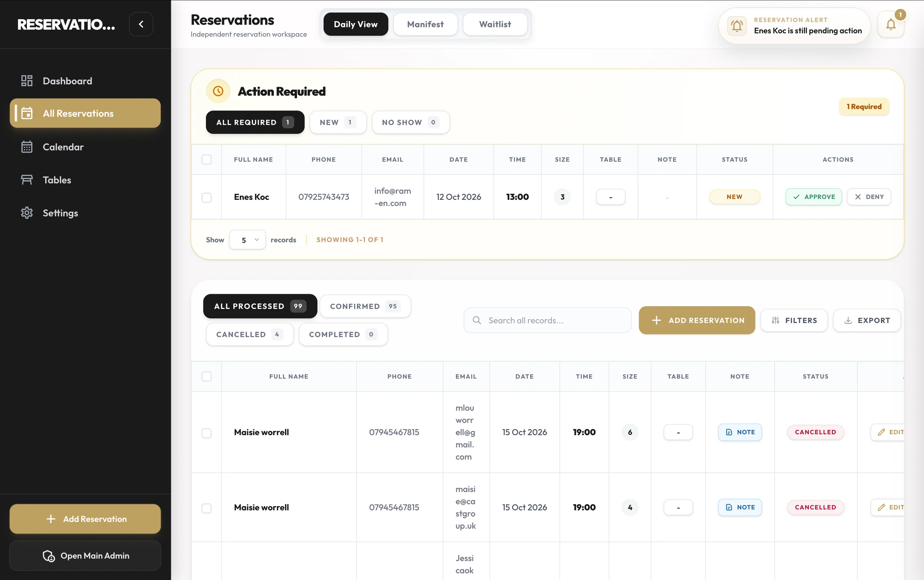Select all rows in the Action Required table
The height and width of the screenshot is (580, 924).
(x=207, y=159)
